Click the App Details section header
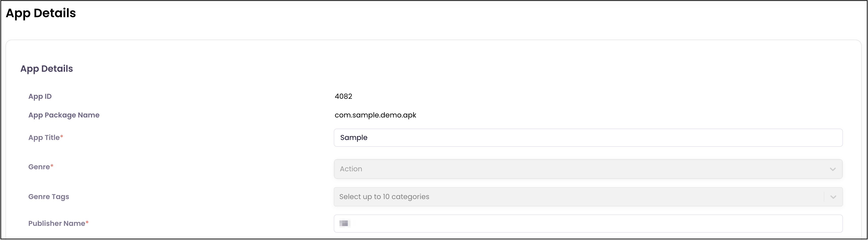This screenshot has height=240, width=868. coord(47,68)
